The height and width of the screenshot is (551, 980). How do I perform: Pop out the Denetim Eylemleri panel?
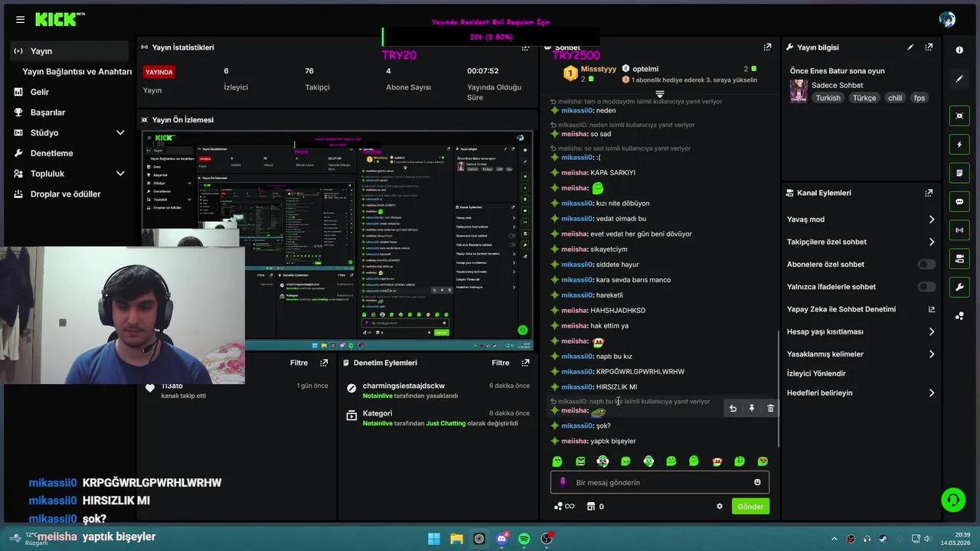(x=525, y=363)
